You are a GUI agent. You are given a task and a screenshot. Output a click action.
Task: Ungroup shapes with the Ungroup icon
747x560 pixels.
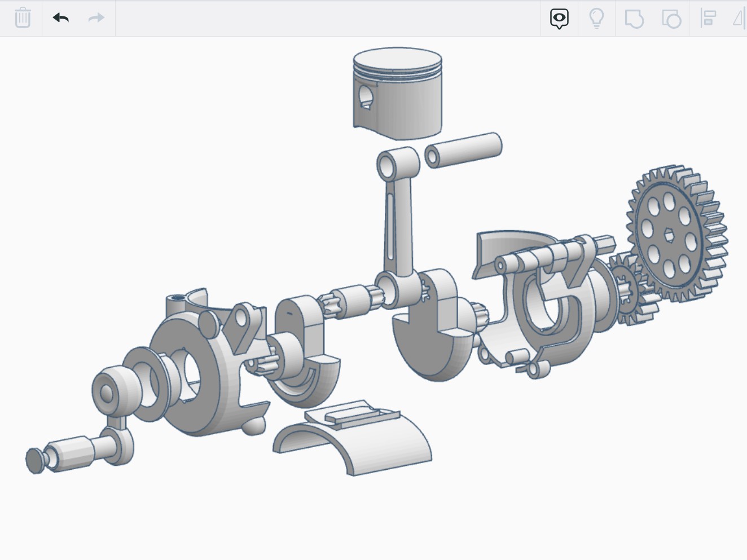click(x=671, y=17)
